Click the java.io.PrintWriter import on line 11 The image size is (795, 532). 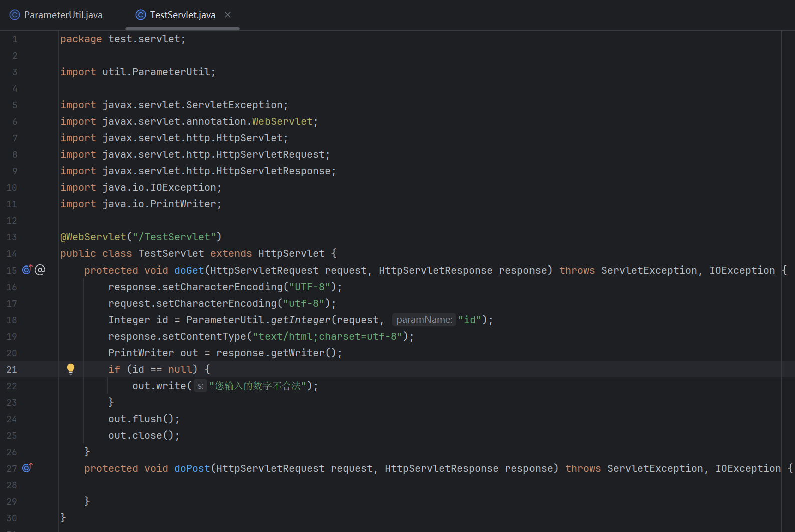pos(141,204)
